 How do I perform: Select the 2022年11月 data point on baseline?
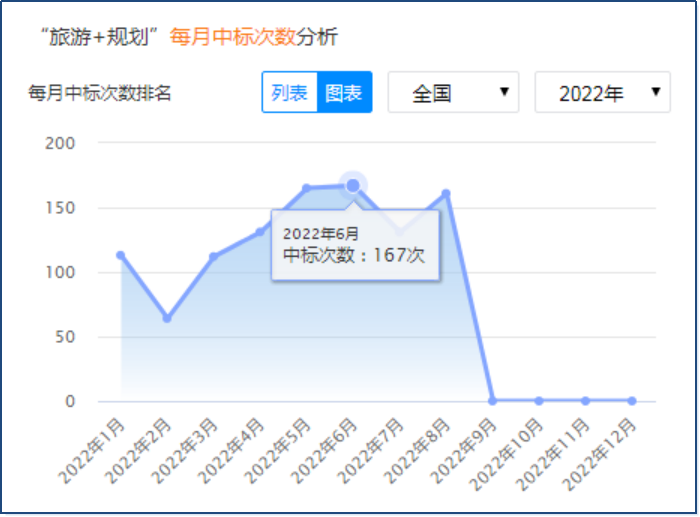[585, 401]
